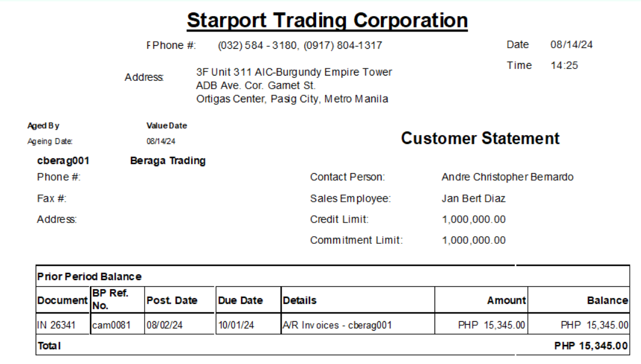Viewport: 641px width, 364px height.
Task: Select the customer code cberag001 in bold
Action: click(x=63, y=161)
